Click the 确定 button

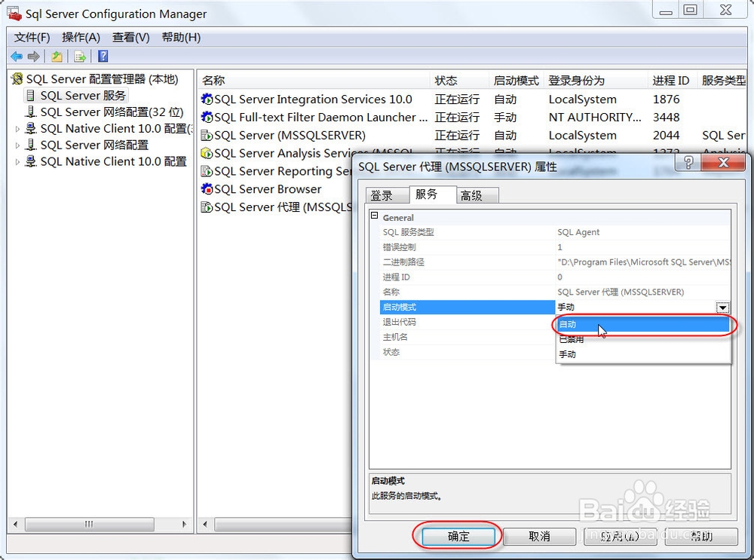458,537
